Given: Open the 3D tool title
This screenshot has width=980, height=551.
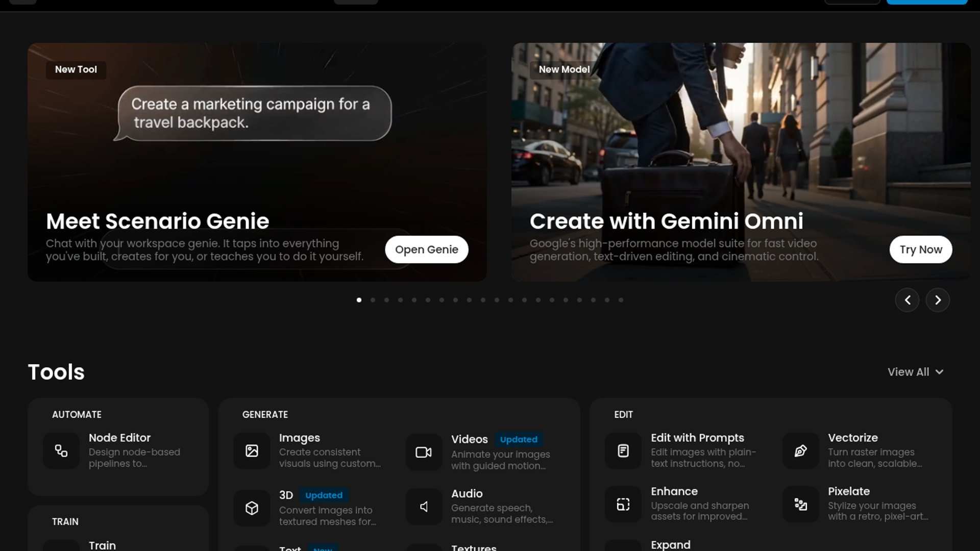Looking at the screenshot, I should coord(286,495).
